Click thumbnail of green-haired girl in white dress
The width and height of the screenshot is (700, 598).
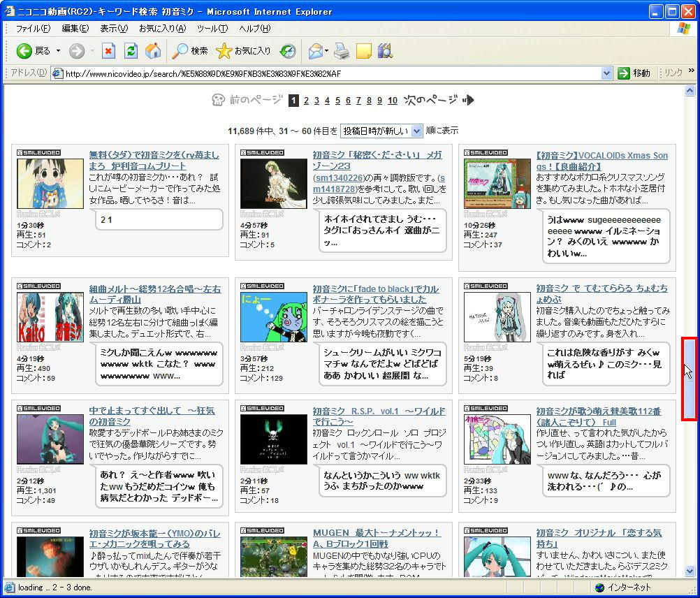pyautogui.click(x=274, y=184)
